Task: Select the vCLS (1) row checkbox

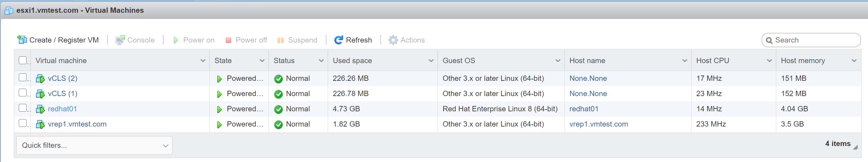Action: [x=23, y=93]
